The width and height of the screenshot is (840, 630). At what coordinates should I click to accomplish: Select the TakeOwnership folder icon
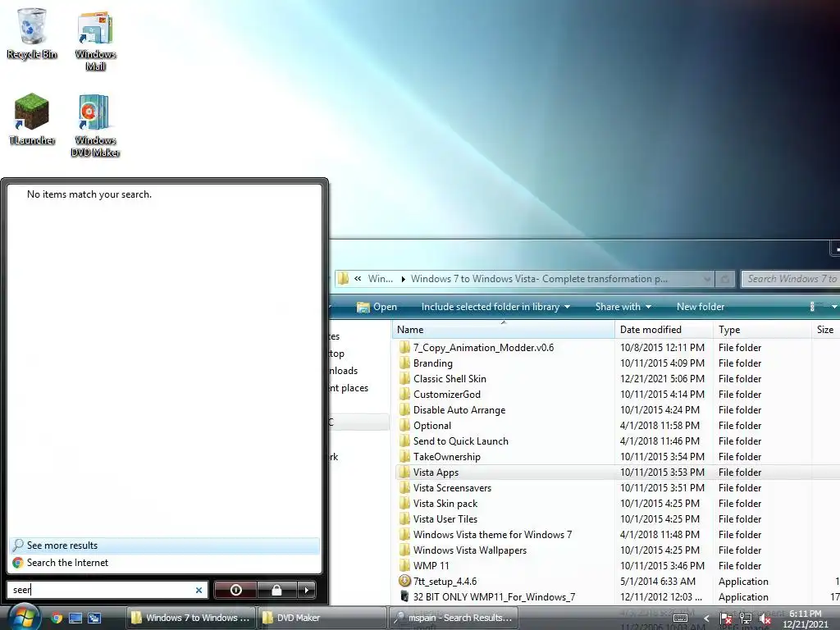point(404,456)
